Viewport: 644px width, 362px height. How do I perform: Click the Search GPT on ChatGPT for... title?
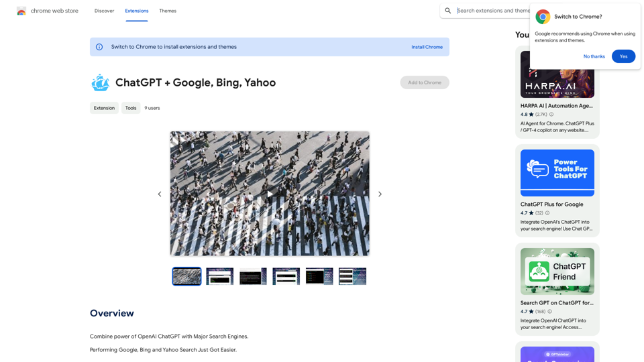click(557, 303)
